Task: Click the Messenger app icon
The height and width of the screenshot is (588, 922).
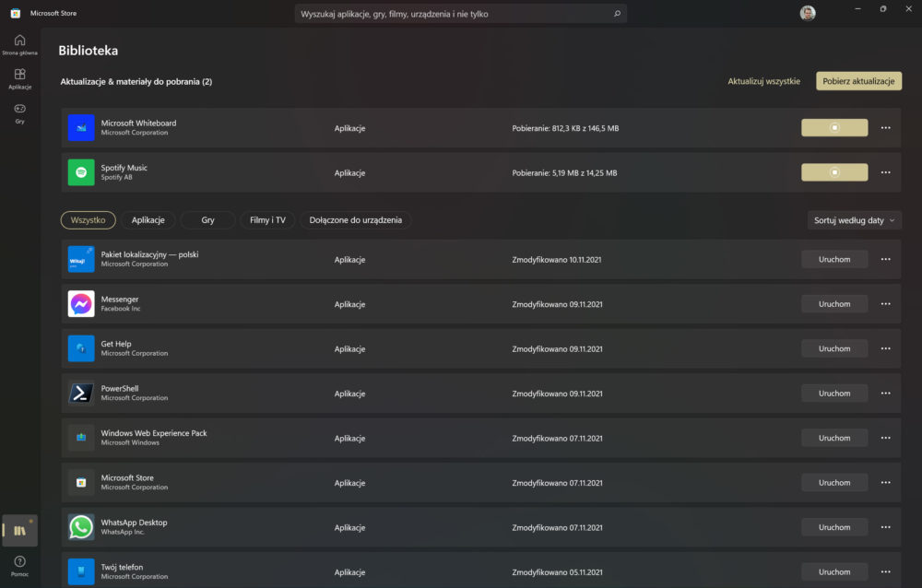Action: [81, 304]
